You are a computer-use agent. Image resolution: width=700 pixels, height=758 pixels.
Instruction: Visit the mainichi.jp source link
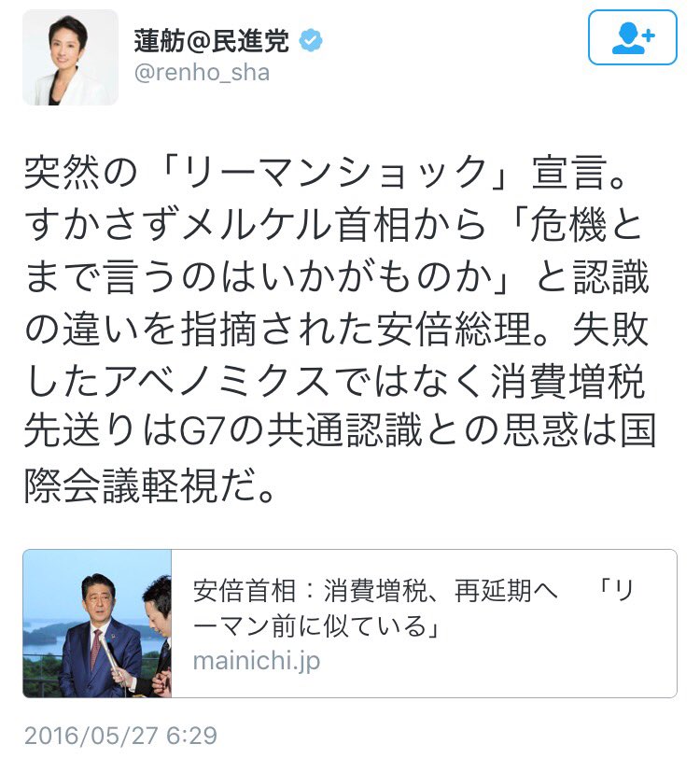[257, 661]
